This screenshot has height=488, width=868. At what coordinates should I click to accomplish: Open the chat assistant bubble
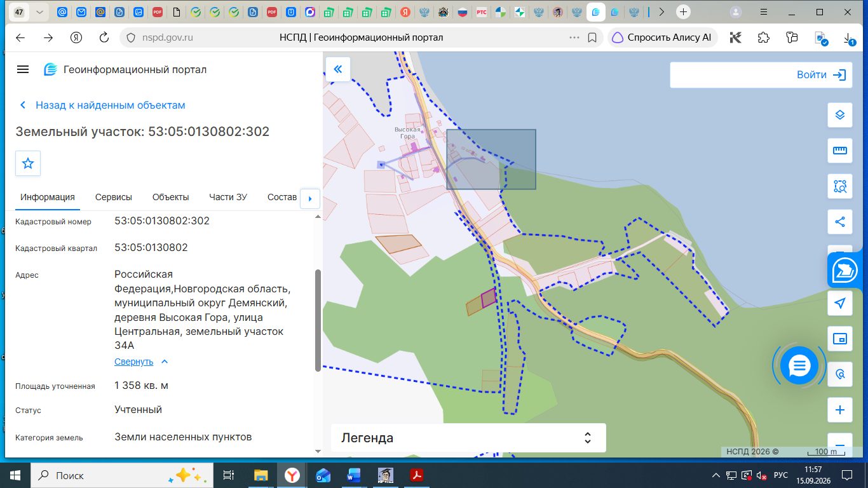pos(799,365)
